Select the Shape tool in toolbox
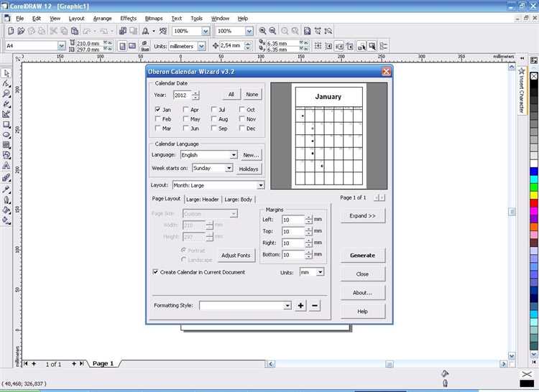 6,83
